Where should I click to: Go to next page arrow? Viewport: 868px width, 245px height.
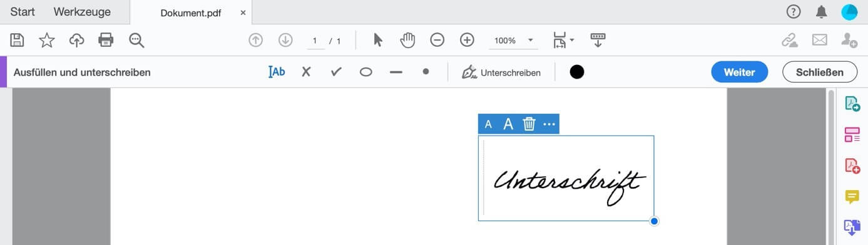[285, 40]
